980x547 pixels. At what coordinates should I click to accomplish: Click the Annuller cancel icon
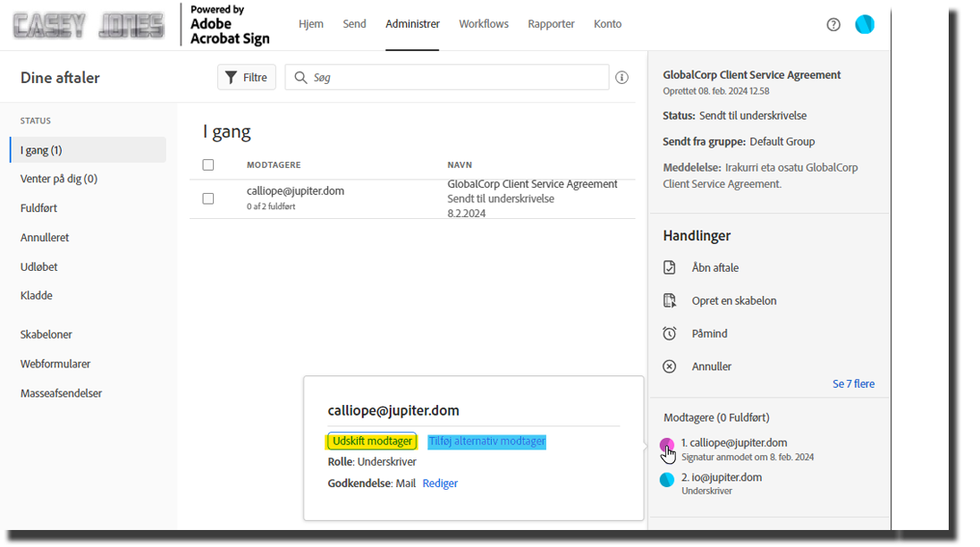[x=670, y=366]
